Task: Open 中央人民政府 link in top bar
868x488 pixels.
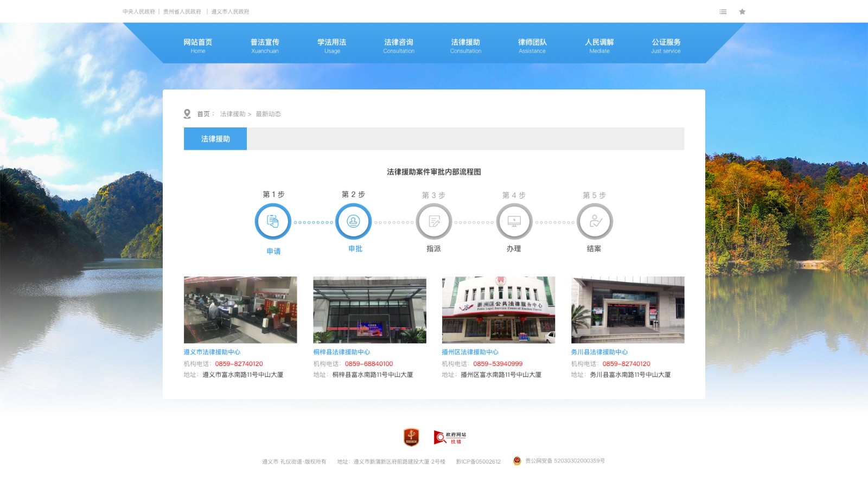Action: click(x=138, y=11)
